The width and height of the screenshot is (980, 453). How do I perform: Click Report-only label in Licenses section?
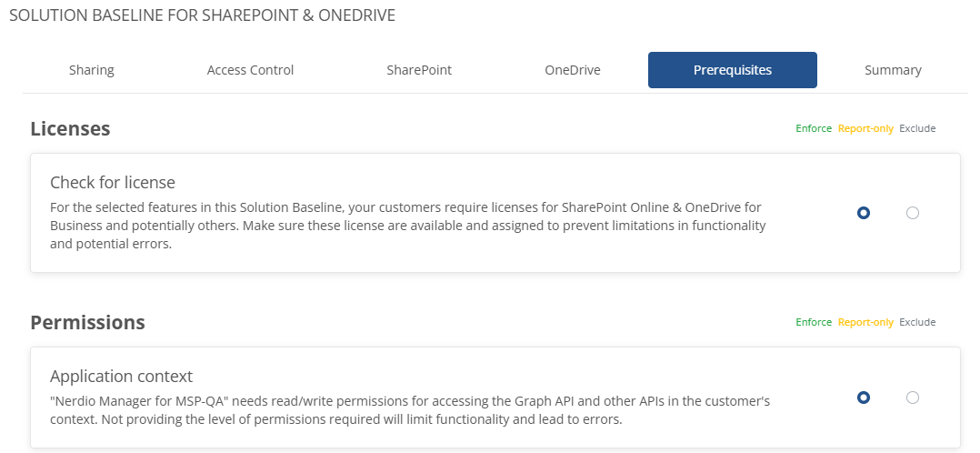click(x=865, y=128)
